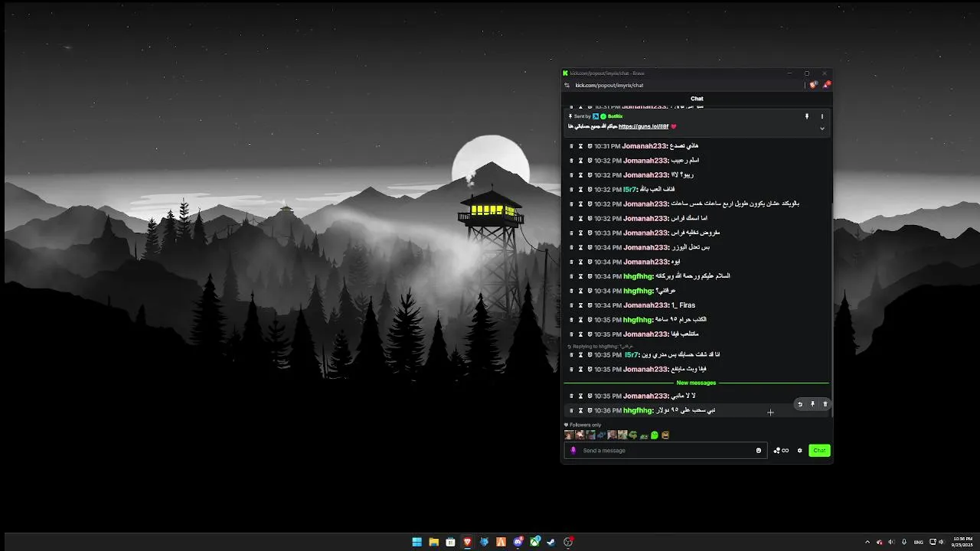Open channel points infinity icon
980x551 pixels.
[x=781, y=451]
